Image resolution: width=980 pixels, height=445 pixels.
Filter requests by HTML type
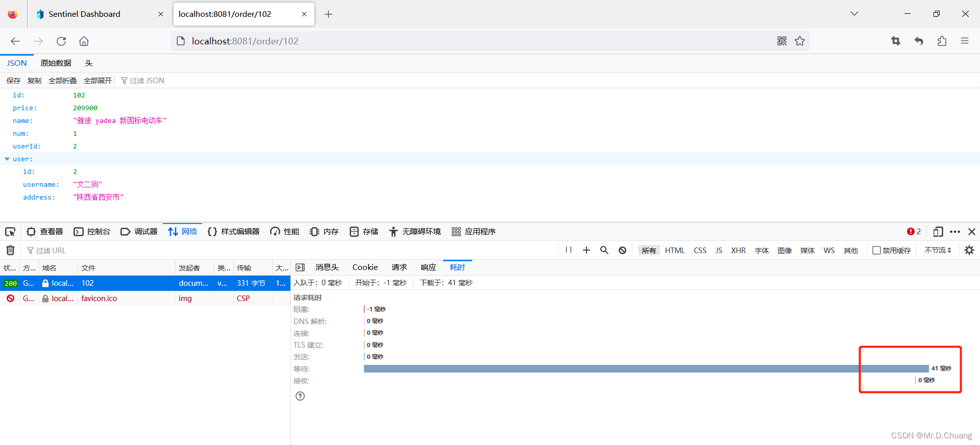pyautogui.click(x=675, y=251)
